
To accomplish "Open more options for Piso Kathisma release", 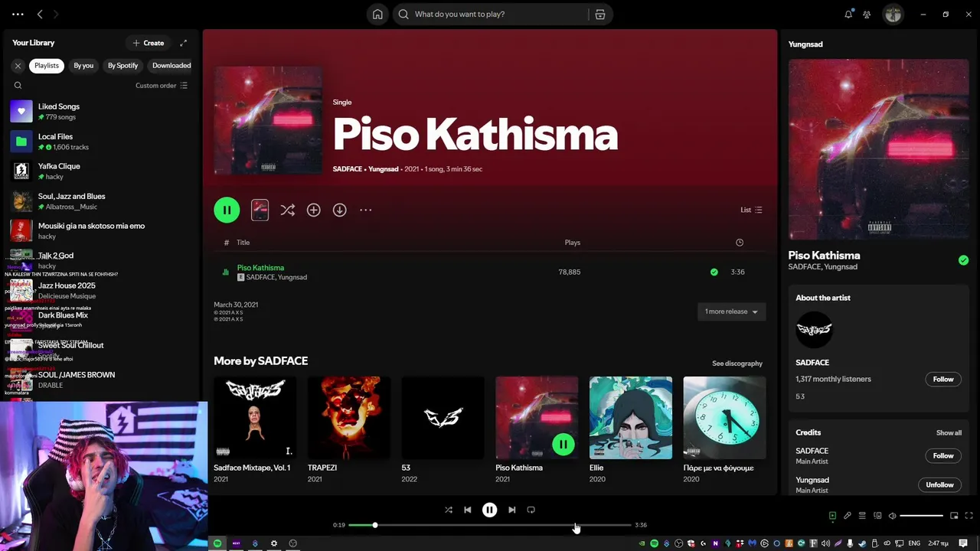I will pyautogui.click(x=366, y=210).
